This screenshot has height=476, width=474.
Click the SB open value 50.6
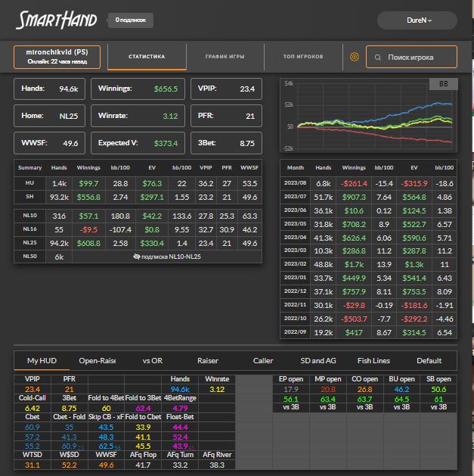coord(438,389)
